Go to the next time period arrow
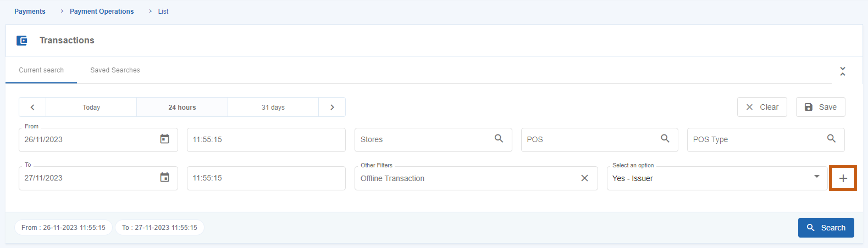Screen dimensions: 868x248 point(332,107)
